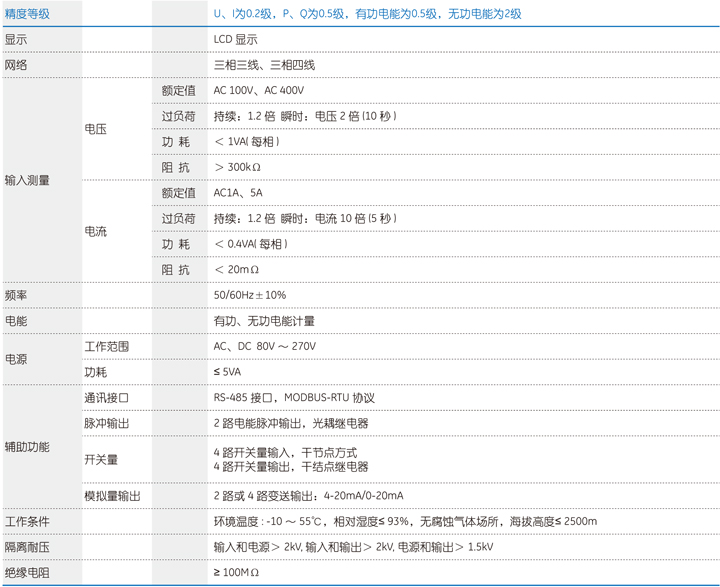Select the 辅助功能 row label
The height and width of the screenshot is (587, 720).
(27, 446)
